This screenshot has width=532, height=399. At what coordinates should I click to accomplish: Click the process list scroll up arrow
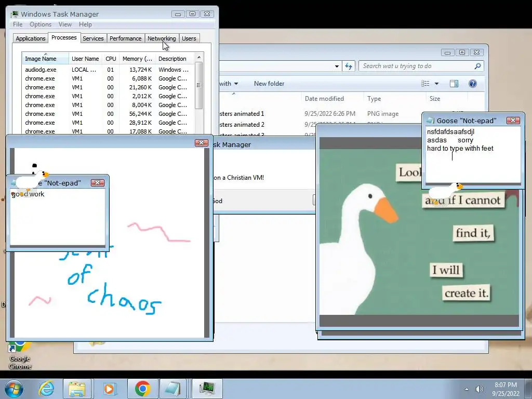[199, 57]
